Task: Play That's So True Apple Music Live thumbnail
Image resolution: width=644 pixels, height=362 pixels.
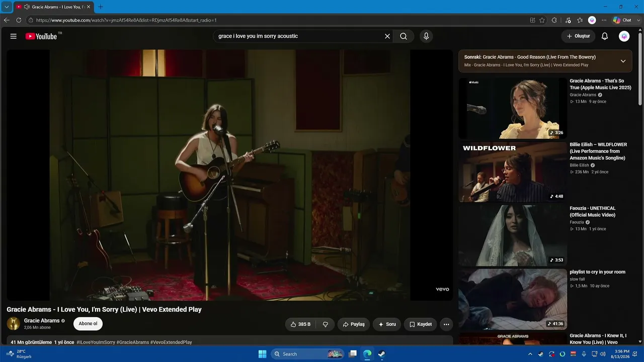Action: (513, 108)
